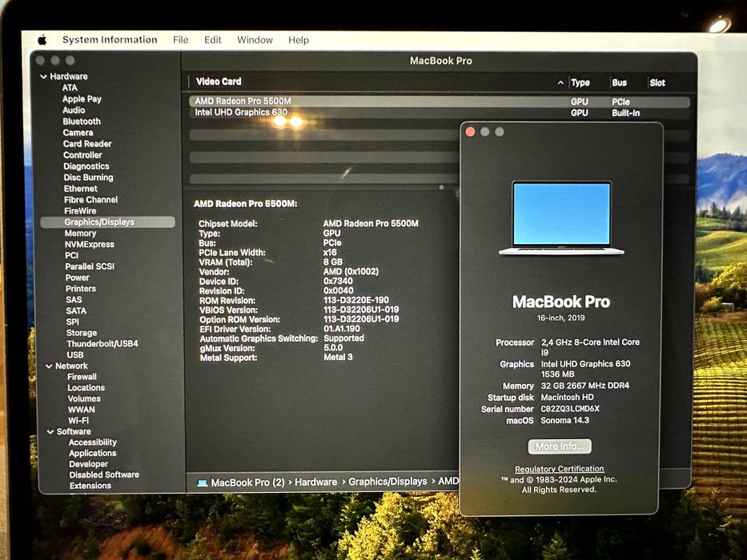
Task: Select Printers in the sidebar
Action: tap(81, 289)
